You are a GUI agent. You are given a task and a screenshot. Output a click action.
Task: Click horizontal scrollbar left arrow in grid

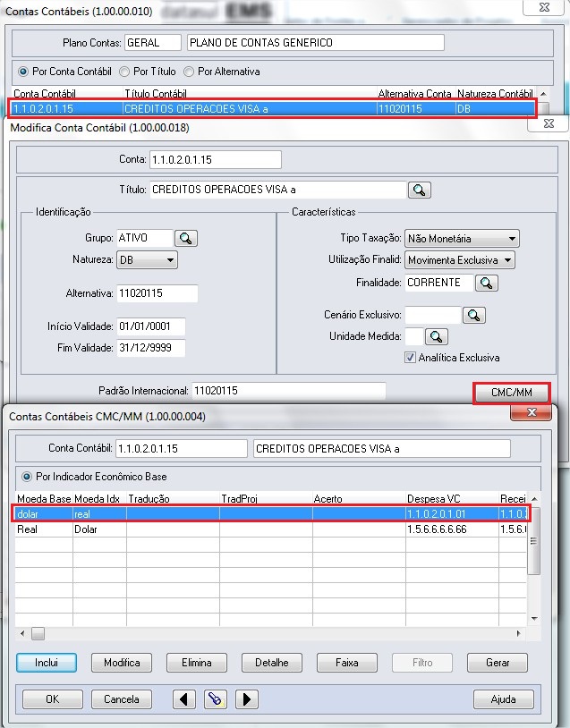22,633
